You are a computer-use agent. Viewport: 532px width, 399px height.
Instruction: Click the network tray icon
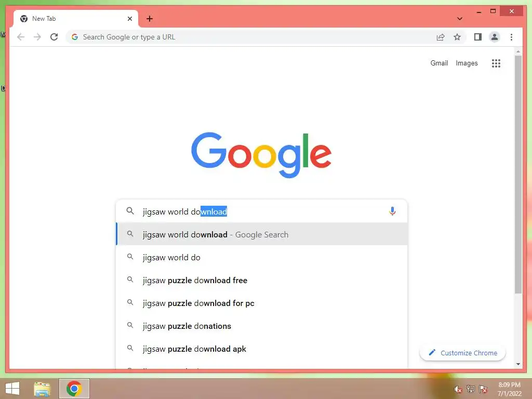(471, 389)
